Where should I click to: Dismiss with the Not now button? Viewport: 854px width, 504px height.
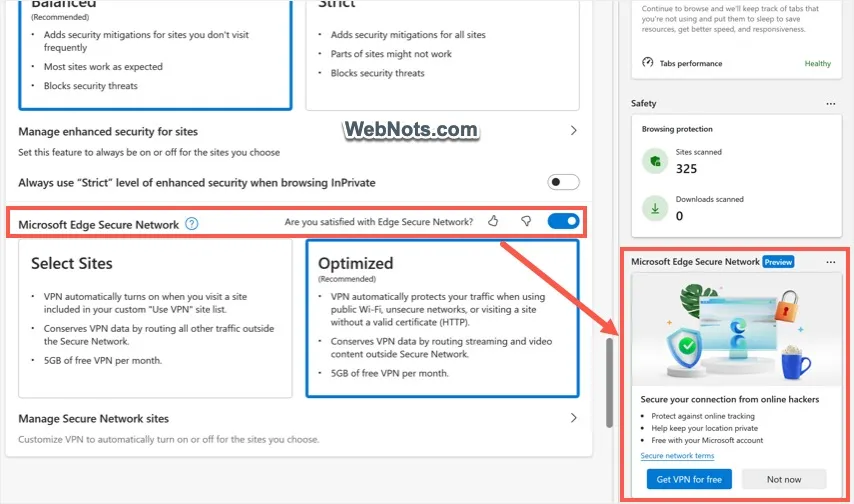click(x=784, y=479)
